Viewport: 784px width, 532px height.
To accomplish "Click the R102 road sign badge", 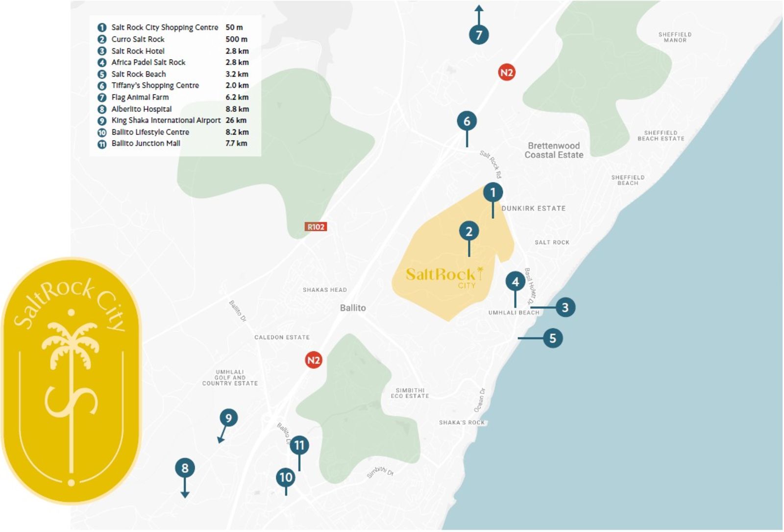I will pyautogui.click(x=316, y=227).
